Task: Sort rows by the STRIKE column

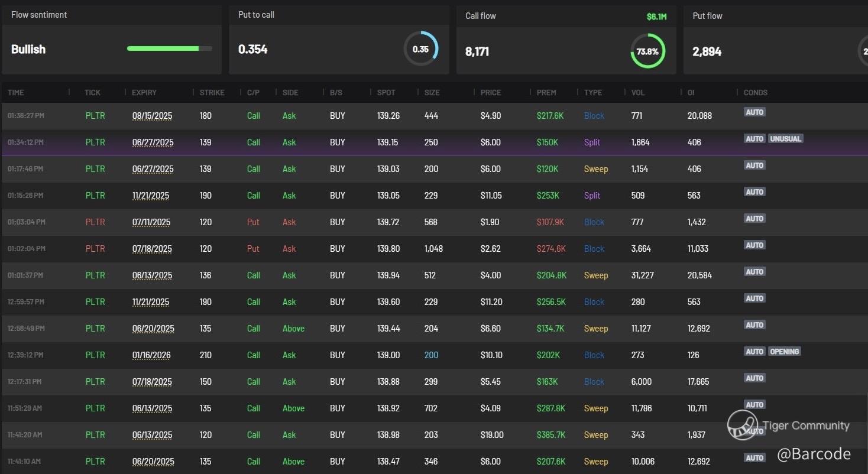Action: (212, 93)
